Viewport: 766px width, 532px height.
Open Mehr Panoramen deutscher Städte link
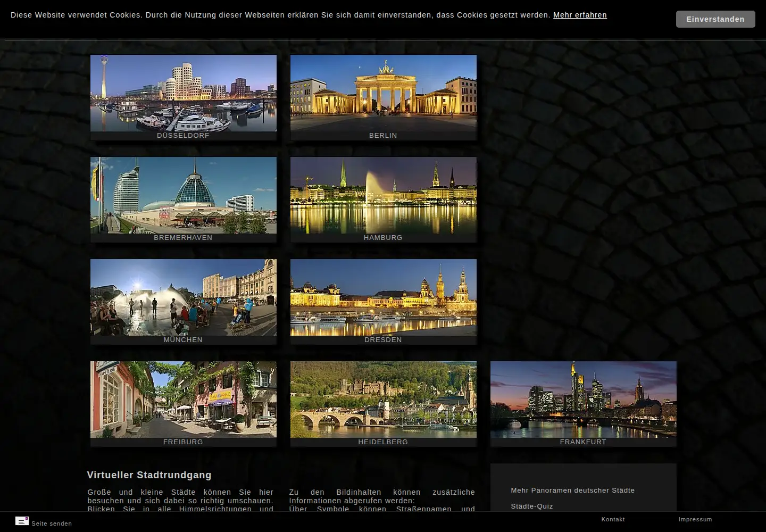point(572,491)
